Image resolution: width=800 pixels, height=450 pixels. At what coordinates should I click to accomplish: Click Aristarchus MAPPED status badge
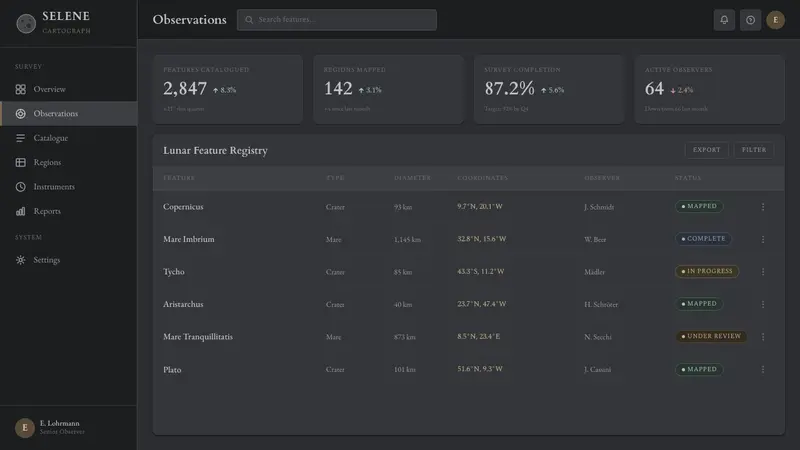pos(699,304)
